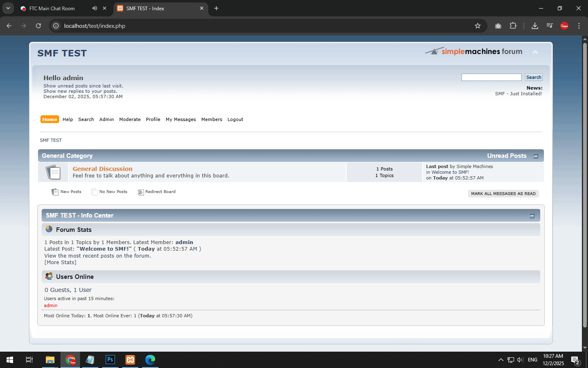
Task: Open the browser tab search dropdown
Action: point(8,8)
